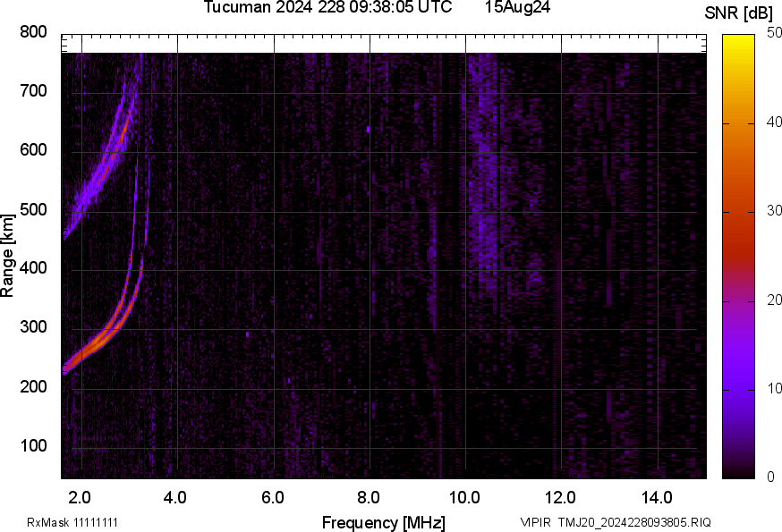Click the yellow top of the SNR colorbar
The image size is (782, 532).
(x=738, y=43)
